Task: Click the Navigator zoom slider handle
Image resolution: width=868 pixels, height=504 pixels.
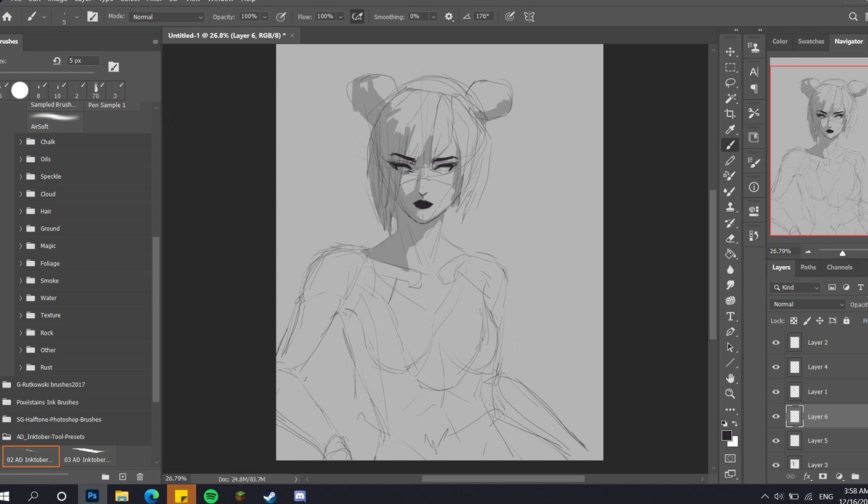Action: pos(843,252)
